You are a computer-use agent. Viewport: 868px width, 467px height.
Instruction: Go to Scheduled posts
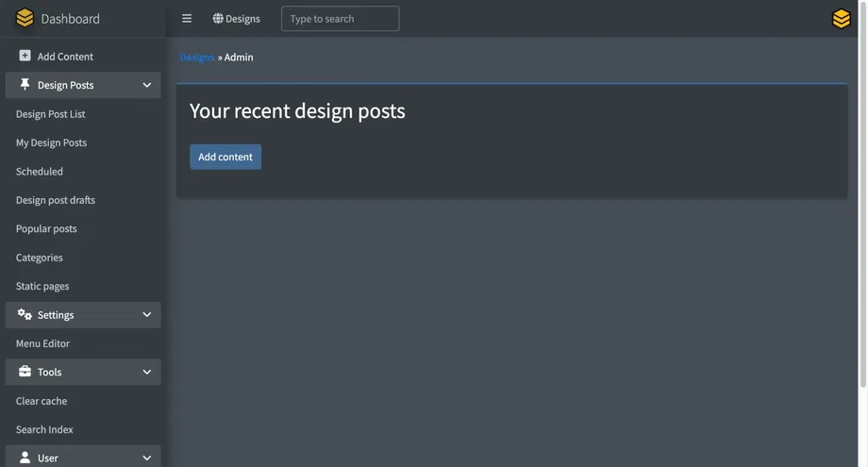click(40, 172)
